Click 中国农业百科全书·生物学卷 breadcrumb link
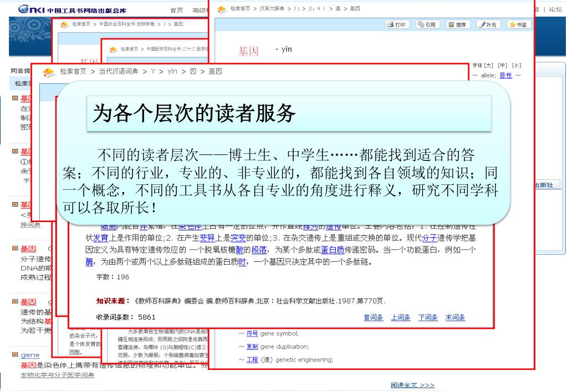The width and height of the screenshot is (567, 392). click(x=126, y=24)
